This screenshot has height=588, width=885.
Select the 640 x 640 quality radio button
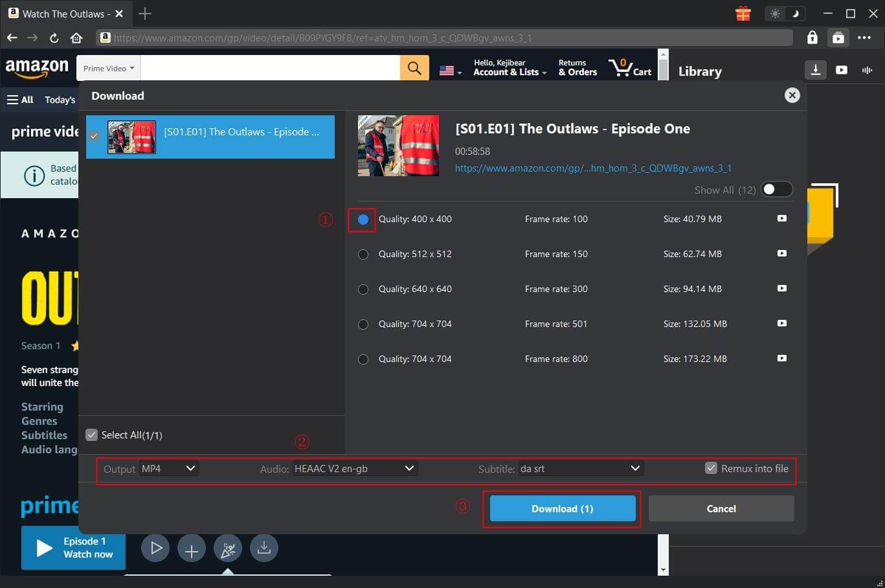click(x=363, y=289)
